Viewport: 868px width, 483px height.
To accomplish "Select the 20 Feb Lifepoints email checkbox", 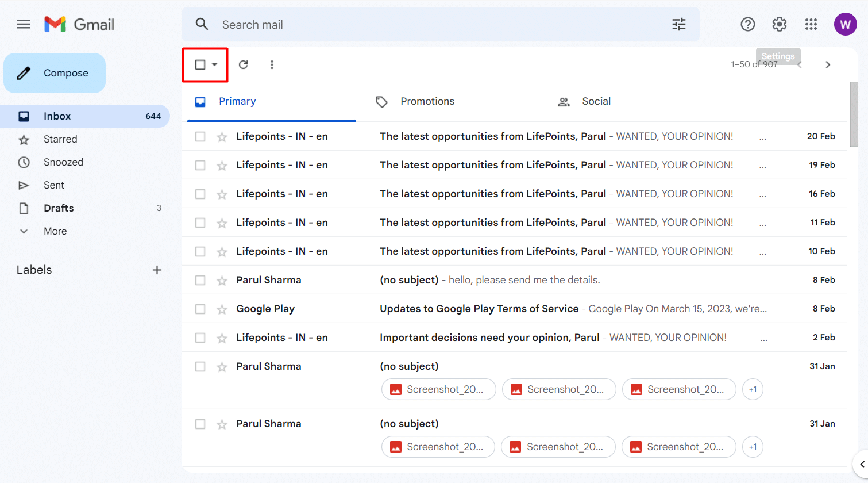I will [200, 136].
